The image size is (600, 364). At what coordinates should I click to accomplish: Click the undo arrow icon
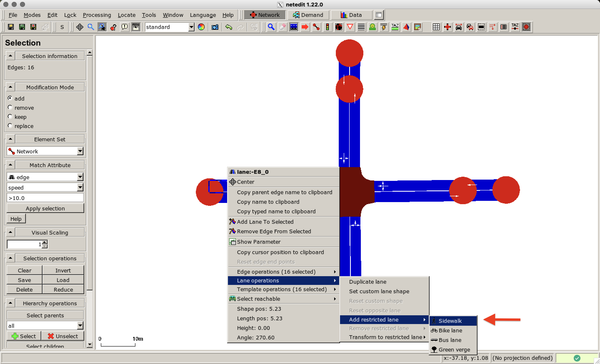228,27
